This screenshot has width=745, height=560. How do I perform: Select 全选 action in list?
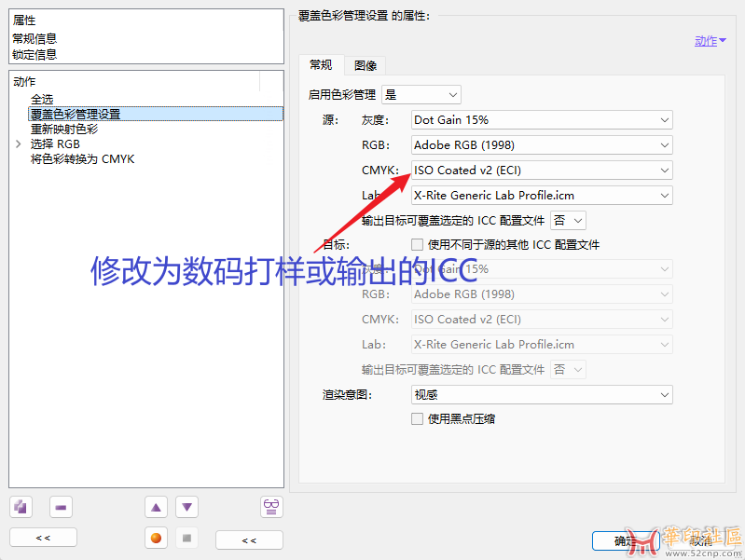[x=42, y=100]
